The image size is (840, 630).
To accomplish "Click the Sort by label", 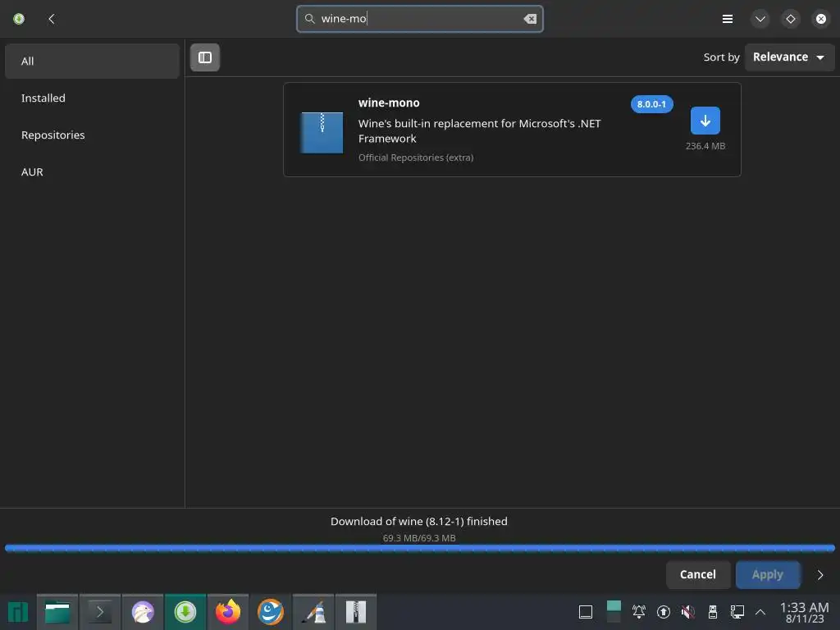I will tap(721, 57).
